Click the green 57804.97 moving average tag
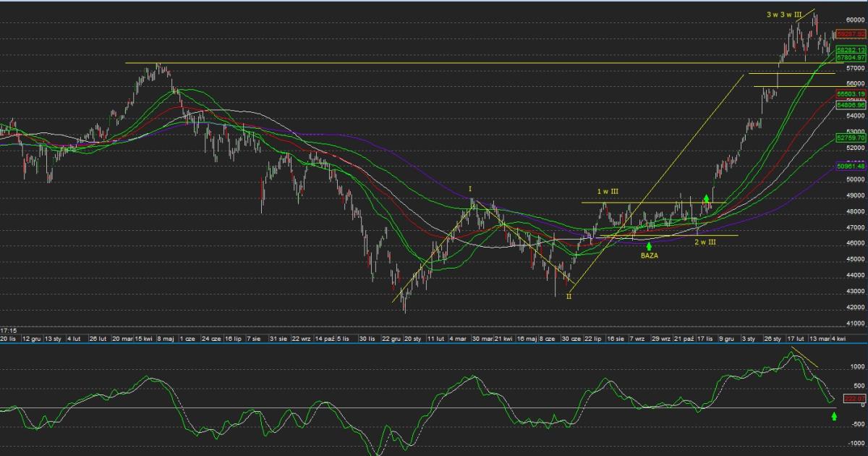Screen dimensions: 868x456 pos(851,56)
